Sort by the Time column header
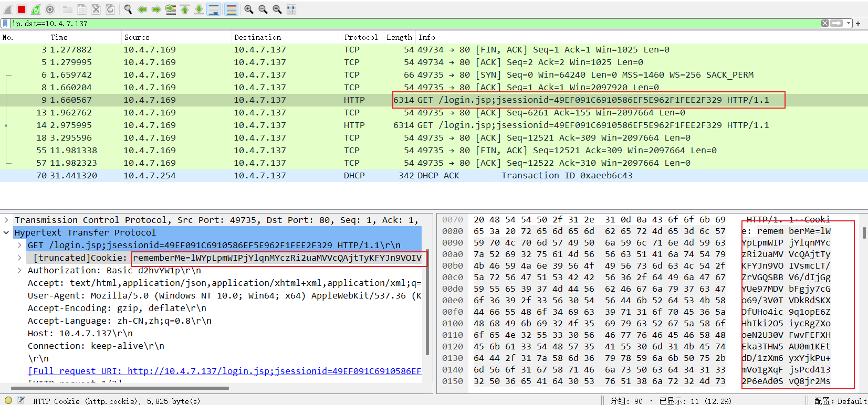This screenshot has height=405, width=868. 85,37
